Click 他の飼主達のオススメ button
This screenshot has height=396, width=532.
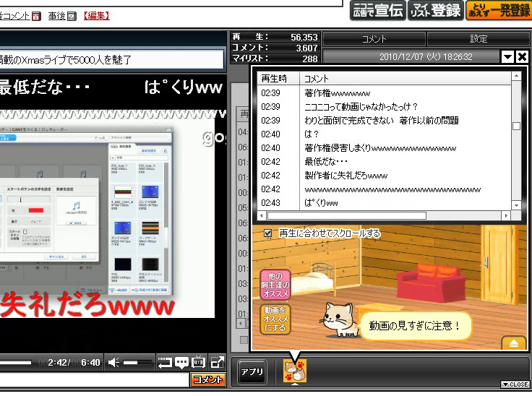click(x=275, y=285)
